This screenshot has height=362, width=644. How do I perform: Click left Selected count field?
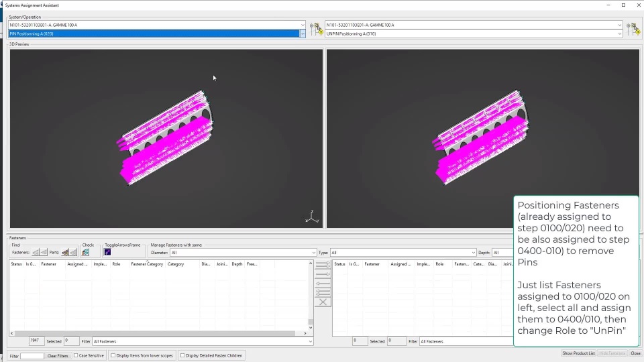coord(72,341)
